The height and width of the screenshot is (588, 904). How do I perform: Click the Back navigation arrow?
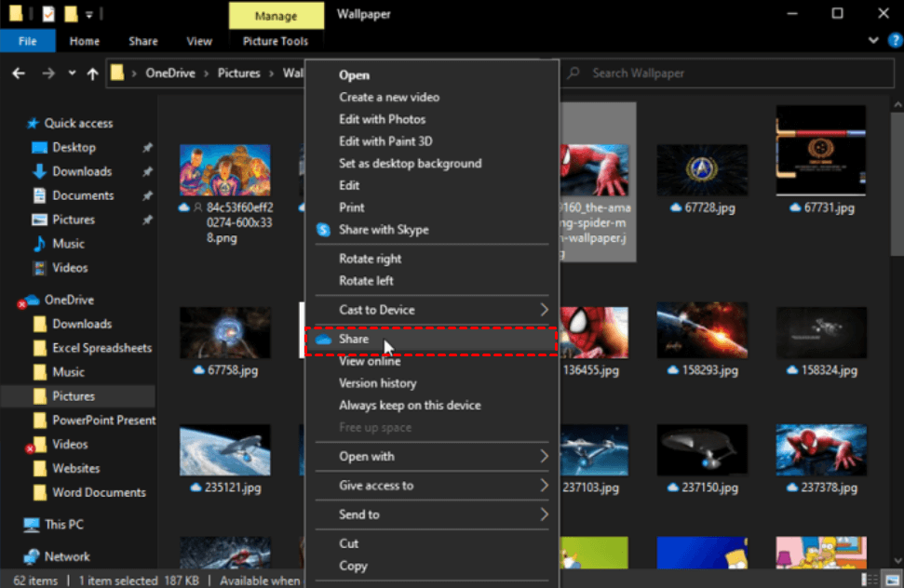(20, 73)
